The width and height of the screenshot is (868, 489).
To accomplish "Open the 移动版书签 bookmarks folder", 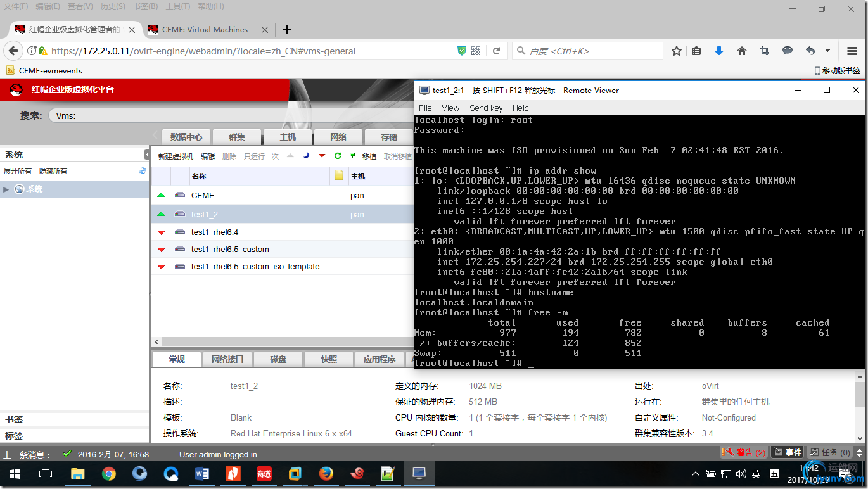I will (x=837, y=70).
